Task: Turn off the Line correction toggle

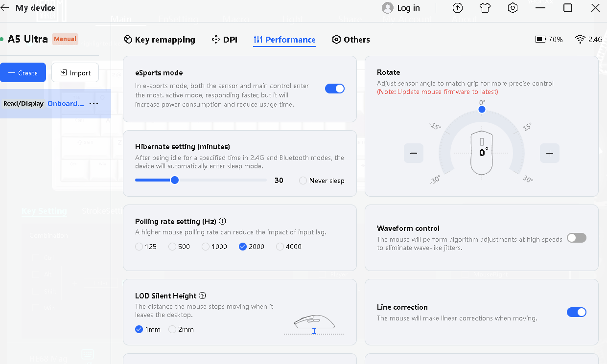Action: 576,312
